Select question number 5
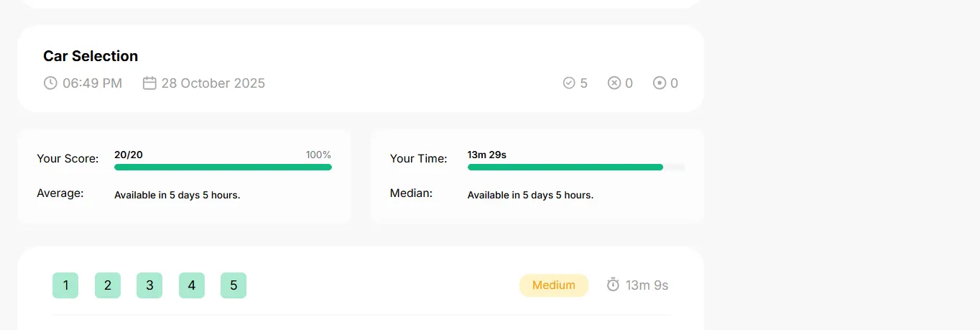980x330 pixels. point(234,285)
